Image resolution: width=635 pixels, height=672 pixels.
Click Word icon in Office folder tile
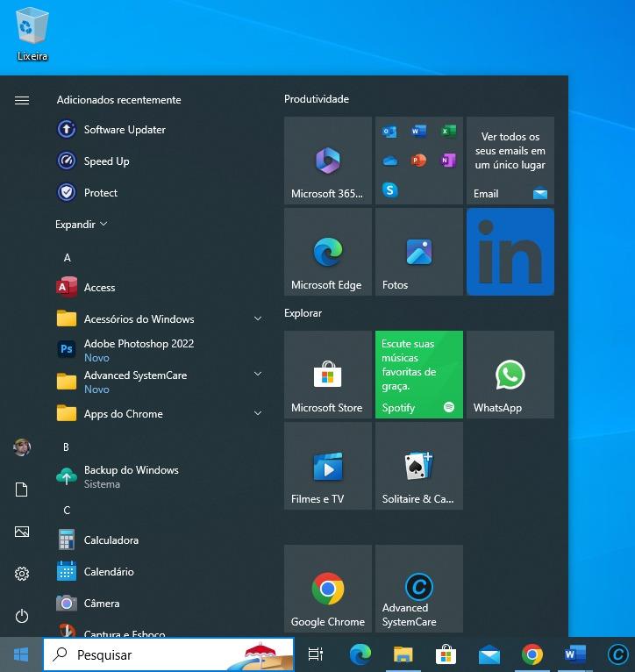point(418,131)
